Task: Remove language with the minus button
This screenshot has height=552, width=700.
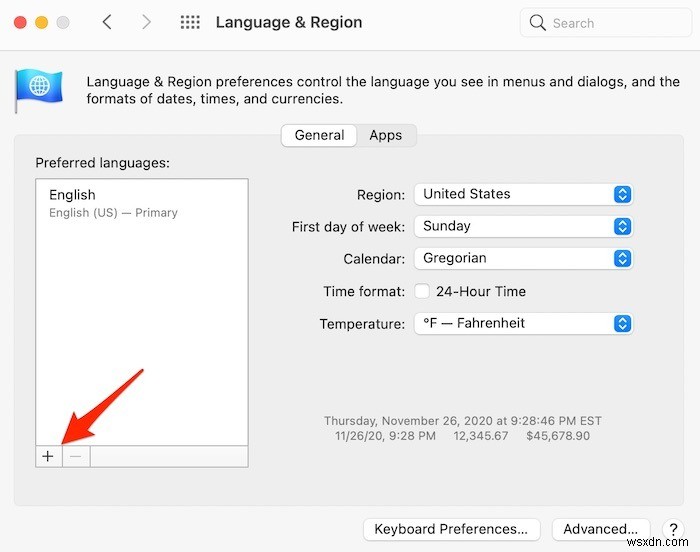Action: [x=76, y=456]
